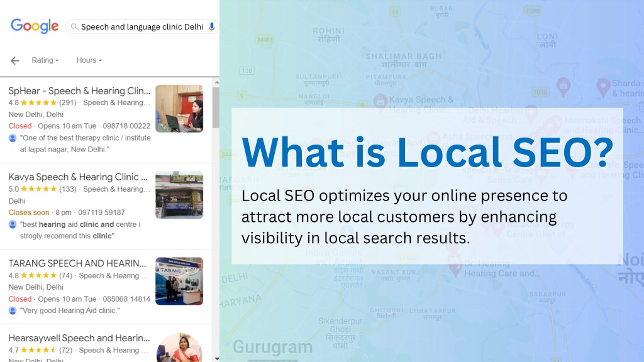This screenshot has width=644, height=362.
Task: Click SpHear 'Closed' status text
Action: (x=20, y=126)
